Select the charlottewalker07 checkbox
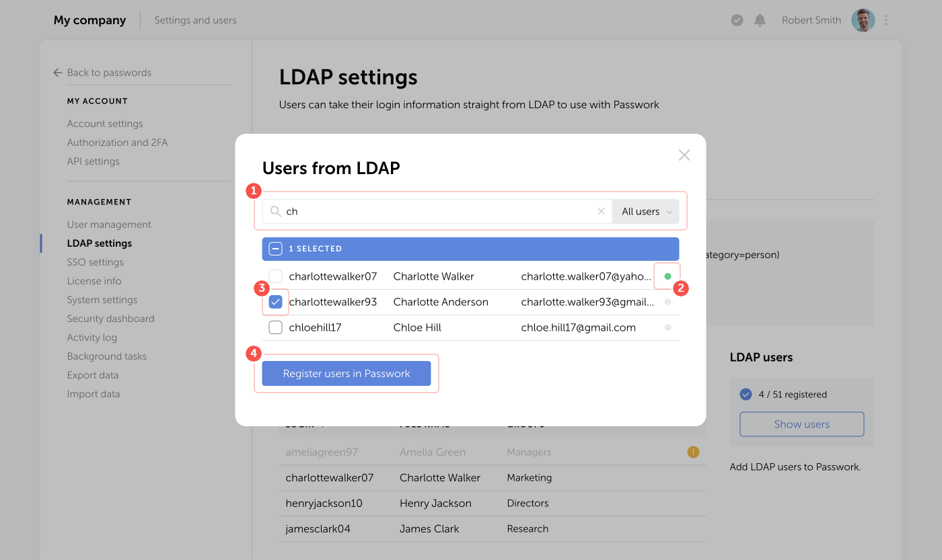The width and height of the screenshot is (942, 560). tap(275, 276)
